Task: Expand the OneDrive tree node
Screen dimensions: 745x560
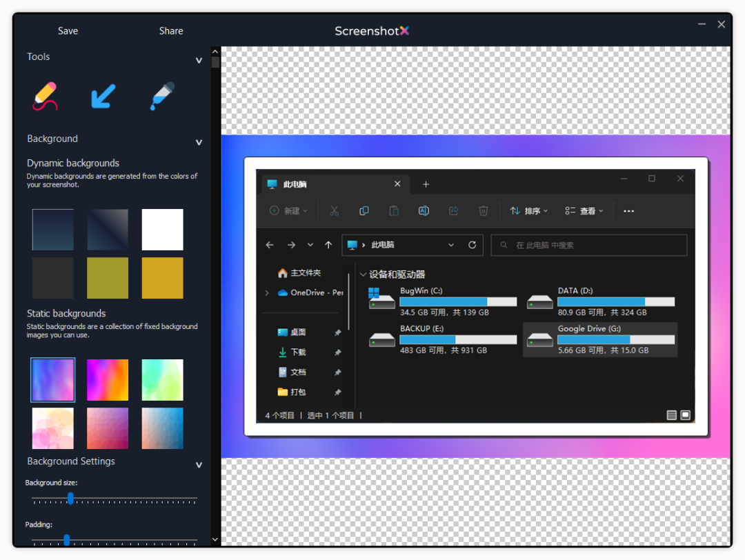Action: (x=267, y=293)
